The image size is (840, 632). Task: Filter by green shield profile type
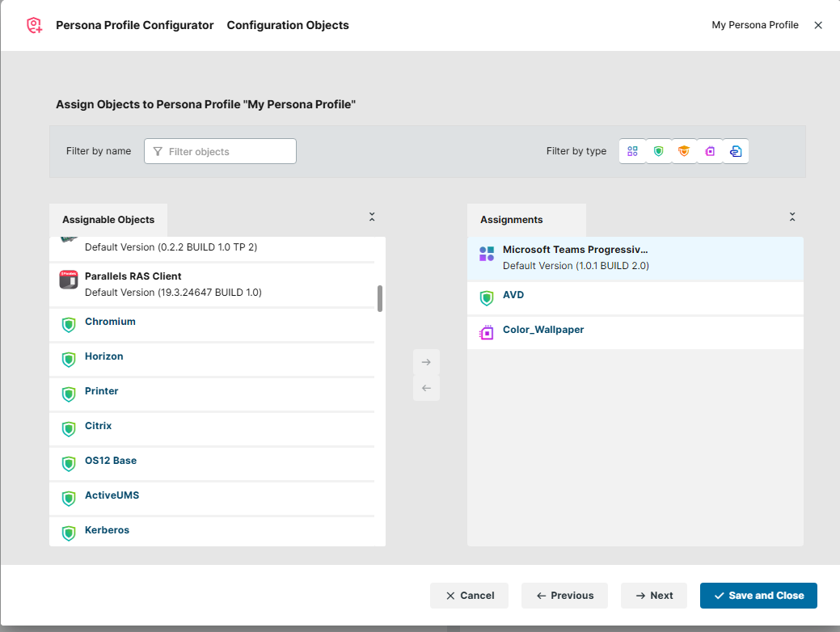658,152
